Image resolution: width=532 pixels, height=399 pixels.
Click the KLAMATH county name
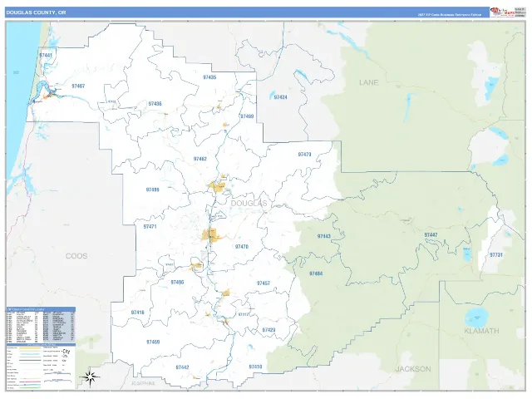pos(482,331)
